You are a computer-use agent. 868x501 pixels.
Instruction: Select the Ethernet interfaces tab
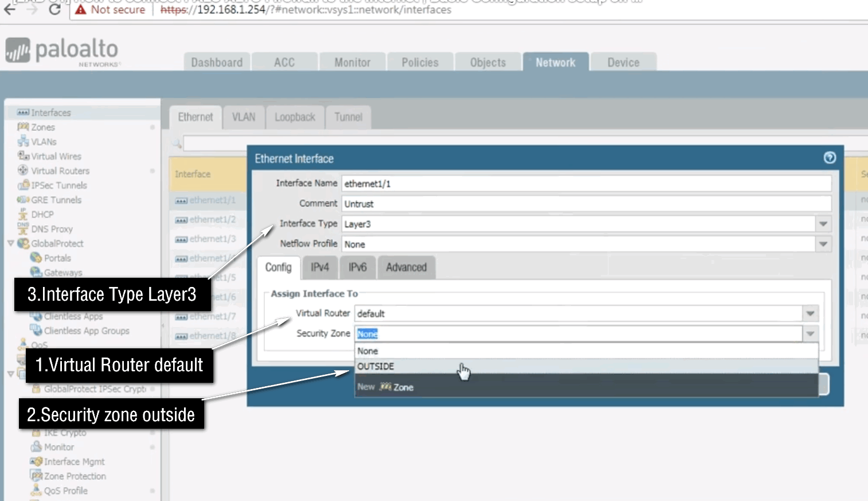pyautogui.click(x=196, y=117)
